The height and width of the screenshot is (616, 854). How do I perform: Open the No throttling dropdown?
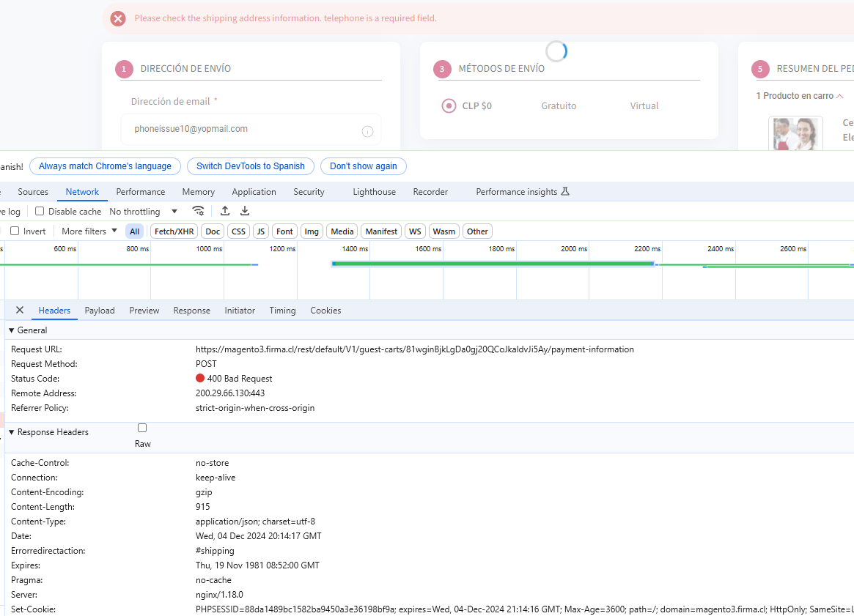tap(144, 210)
